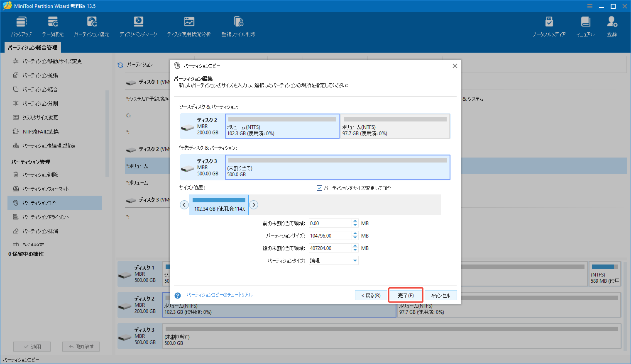The image size is (631, 364).
Task: Select the ディスク3 unallocated destination bar
Action: coord(338,167)
